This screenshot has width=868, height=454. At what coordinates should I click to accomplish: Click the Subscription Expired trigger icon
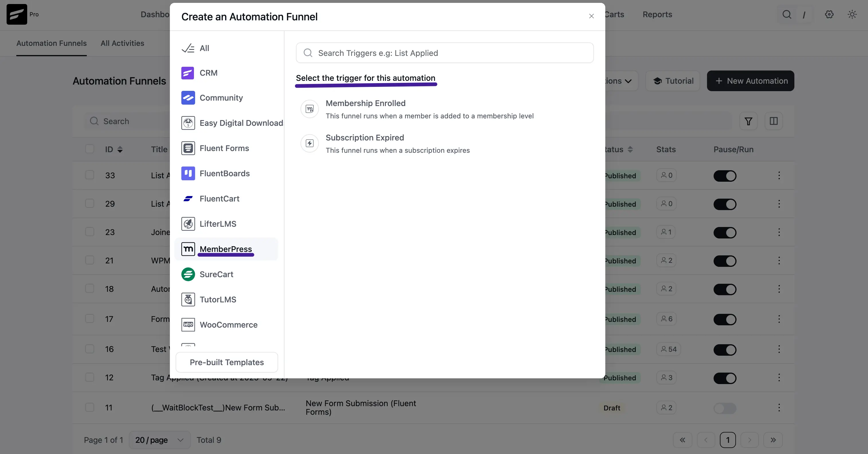point(310,143)
